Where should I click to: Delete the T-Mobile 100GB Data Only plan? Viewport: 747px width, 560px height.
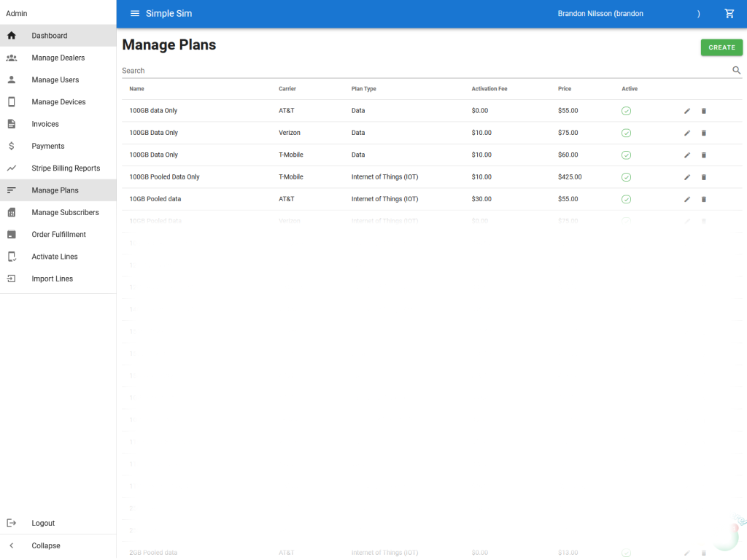704,155
